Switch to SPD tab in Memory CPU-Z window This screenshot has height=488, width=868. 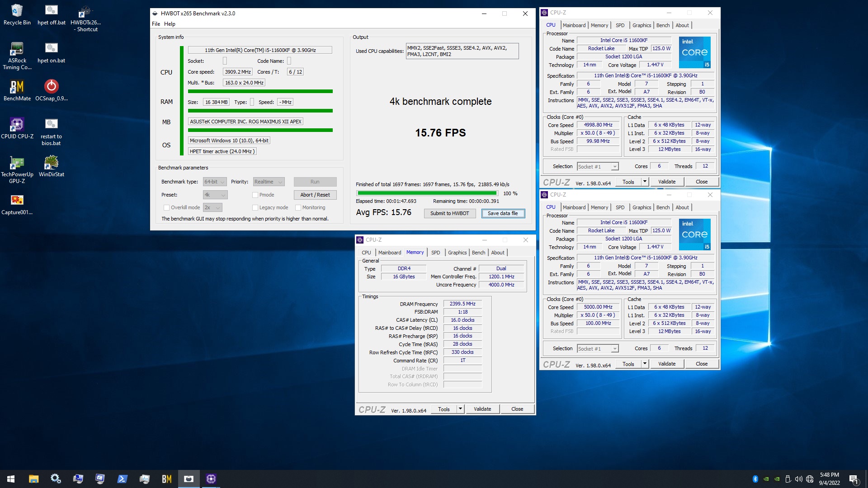[435, 253]
